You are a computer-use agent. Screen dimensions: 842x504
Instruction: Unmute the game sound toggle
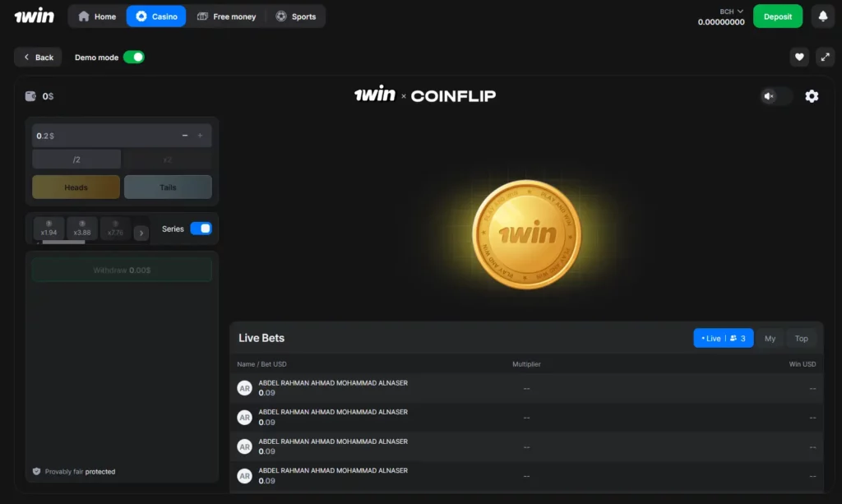pyautogui.click(x=773, y=96)
